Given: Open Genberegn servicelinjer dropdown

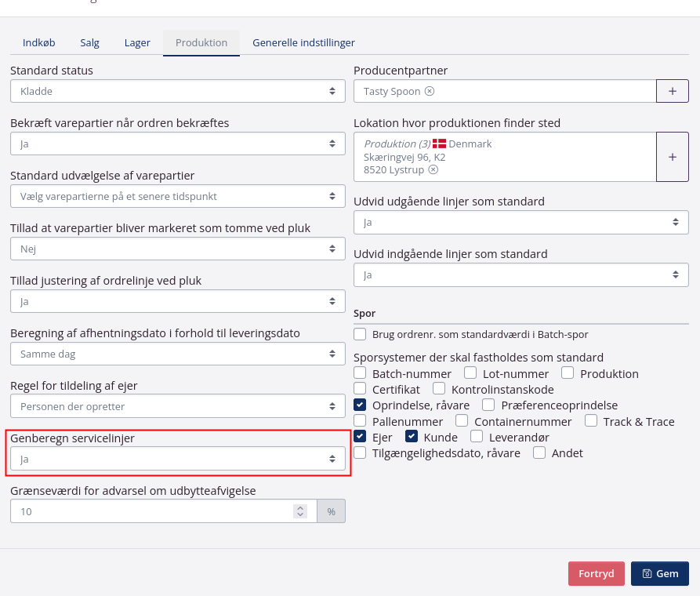Looking at the screenshot, I should (178, 459).
